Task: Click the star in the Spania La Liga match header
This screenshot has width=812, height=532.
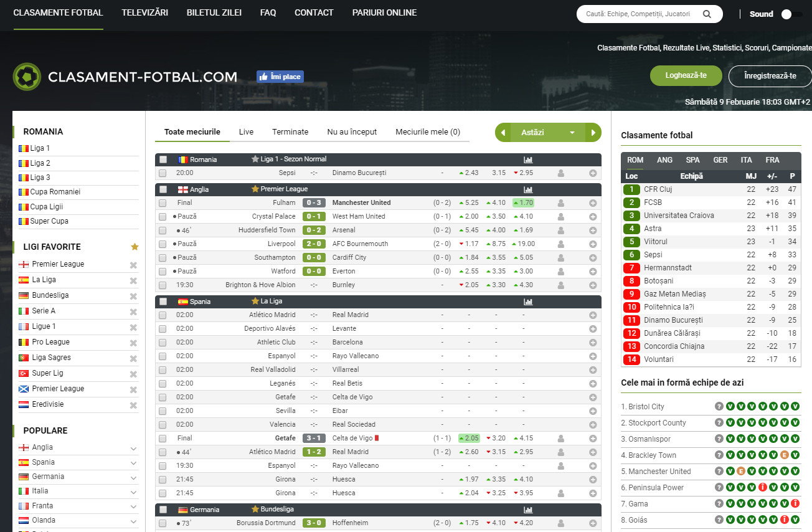Action: point(255,301)
